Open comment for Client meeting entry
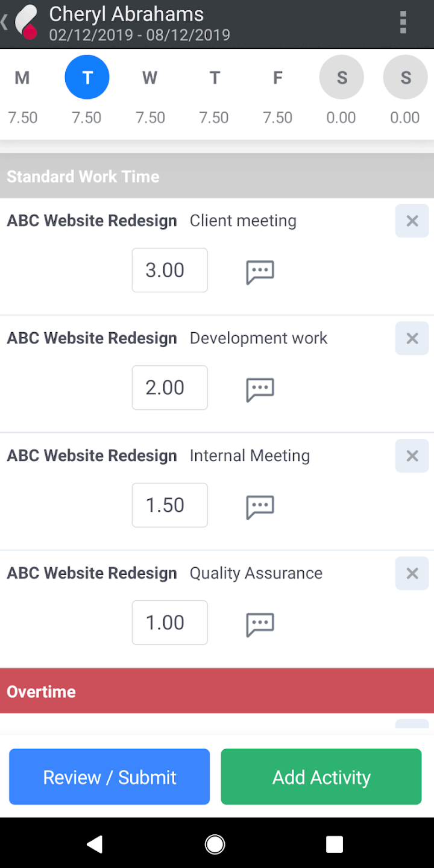434x868 pixels. (260, 272)
